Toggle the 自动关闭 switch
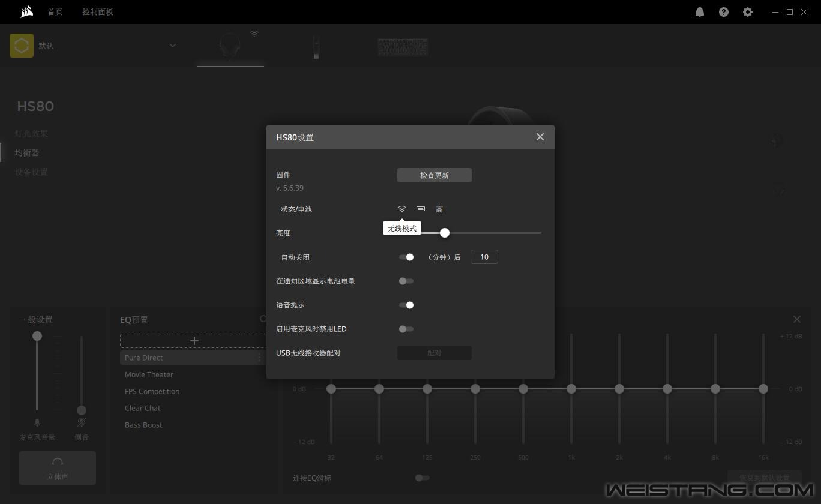 [x=406, y=257]
